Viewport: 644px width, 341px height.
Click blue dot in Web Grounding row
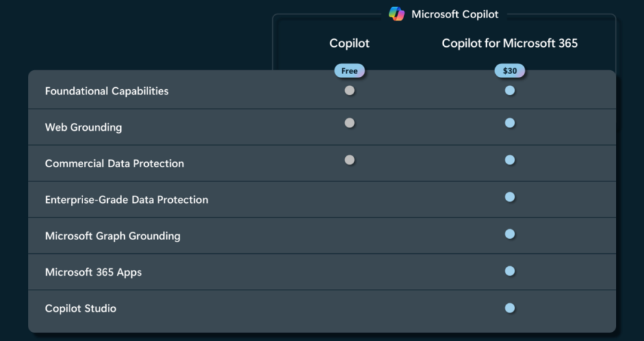click(x=510, y=122)
